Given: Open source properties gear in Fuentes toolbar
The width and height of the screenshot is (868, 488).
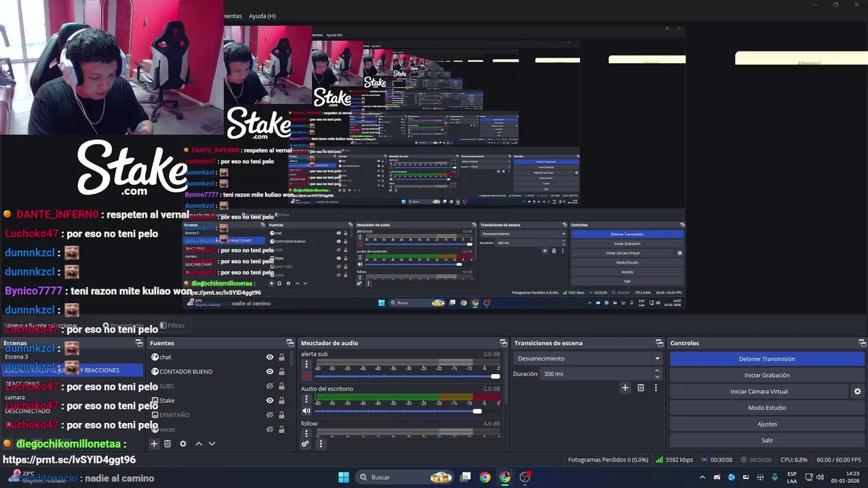Looking at the screenshot, I should coord(183,444).
